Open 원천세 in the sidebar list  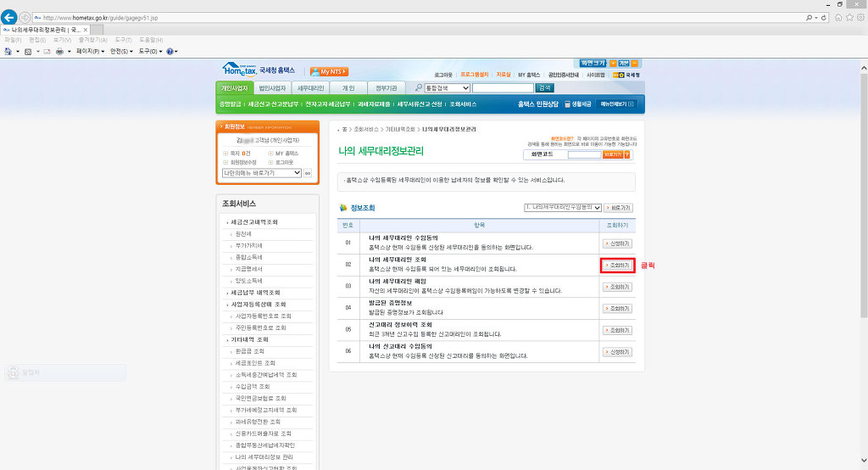click(x=243, y=234)
